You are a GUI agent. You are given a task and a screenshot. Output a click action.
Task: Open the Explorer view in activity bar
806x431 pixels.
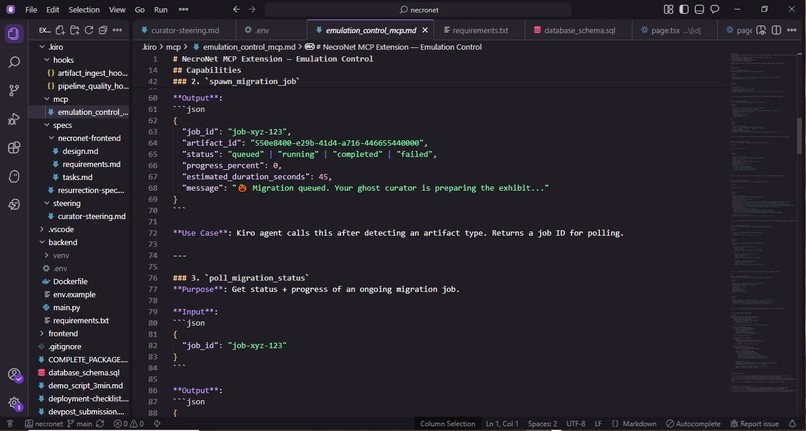pyautogui.click(x=14, y=34)
